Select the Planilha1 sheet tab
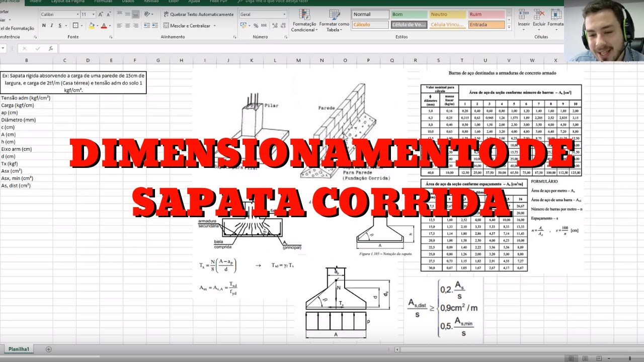The height and width of the screenshot is (362, 644). (x=20, y=349)
